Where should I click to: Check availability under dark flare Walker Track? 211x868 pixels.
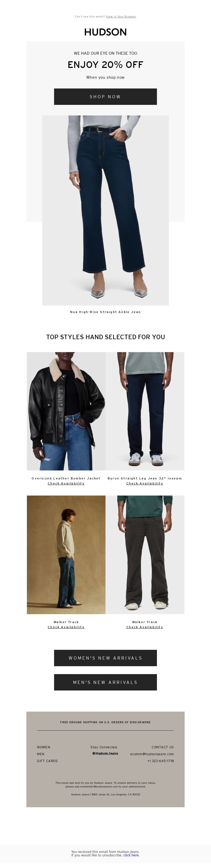point(145,627)
